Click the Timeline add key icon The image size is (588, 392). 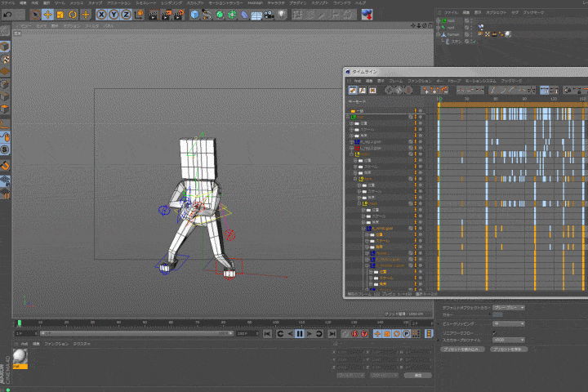[425, 90]
